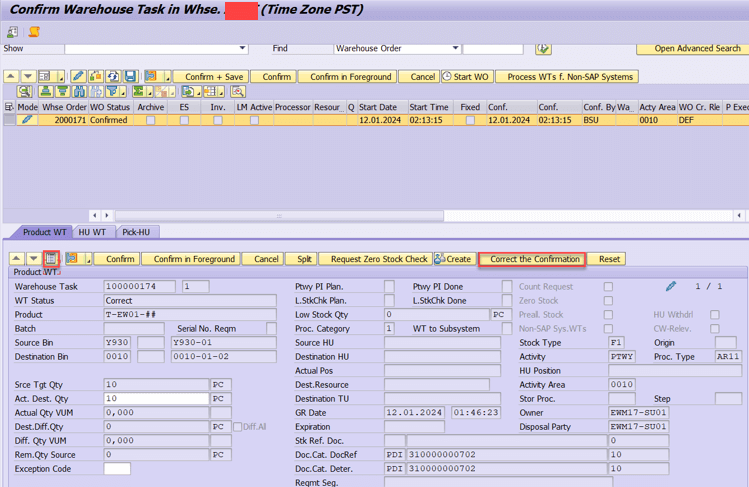Click the clock icon Start WO button

(x=467, y=77)
